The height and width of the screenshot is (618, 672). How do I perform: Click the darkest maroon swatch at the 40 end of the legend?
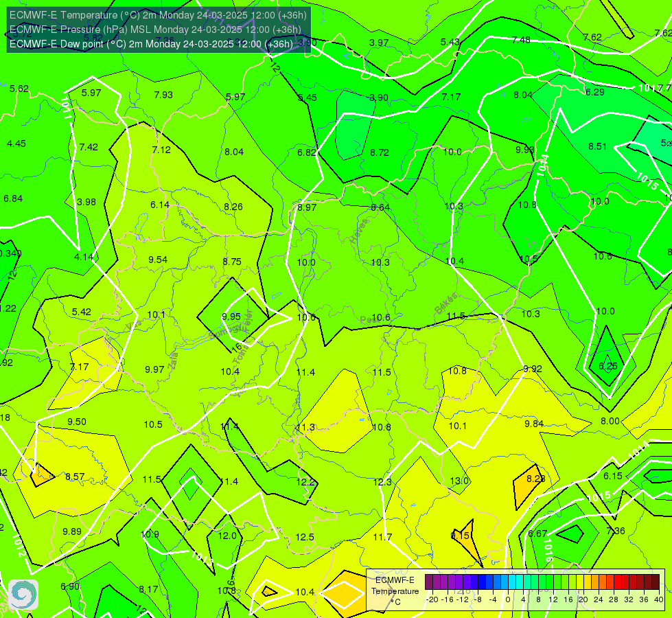point(656,582)
